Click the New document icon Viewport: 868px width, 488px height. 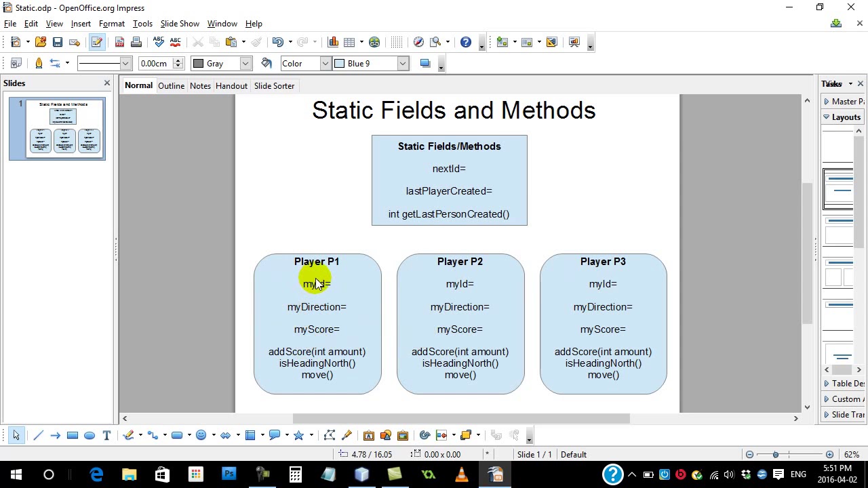16,42
